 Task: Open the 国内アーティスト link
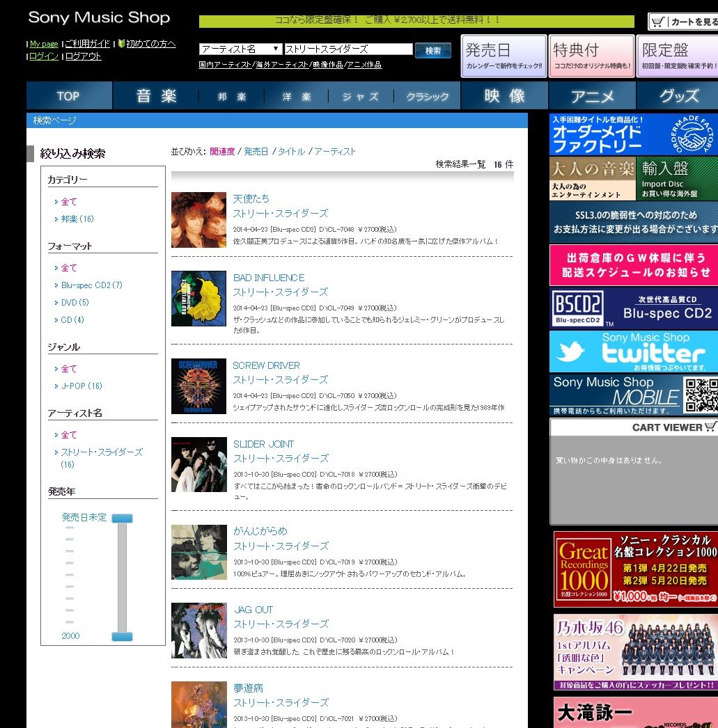225,65
